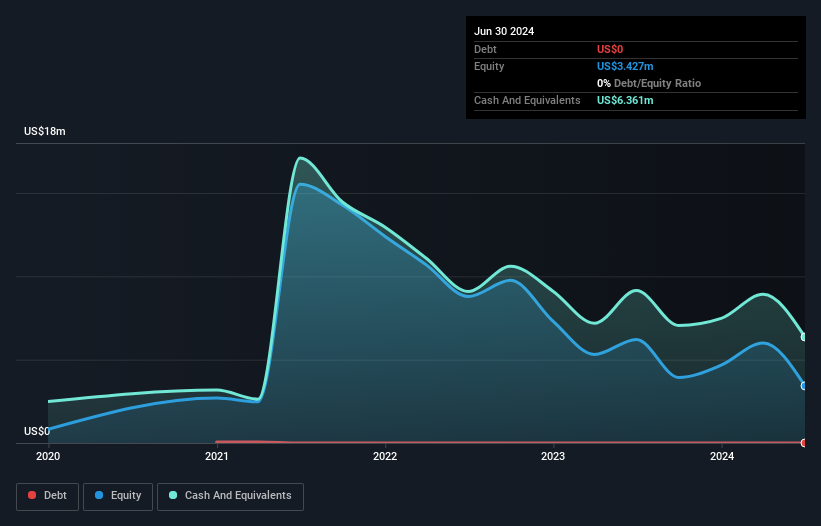Click the Cash value US$6.361m in tooltip
Image resolution: width=821 pixels, height=526 pixels.
tap(625, 100)
